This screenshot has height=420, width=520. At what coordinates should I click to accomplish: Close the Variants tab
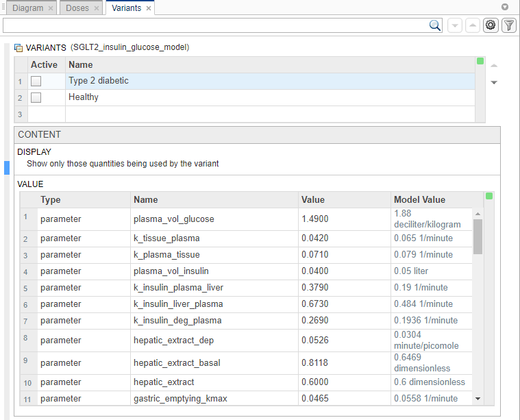click(149, 8)
